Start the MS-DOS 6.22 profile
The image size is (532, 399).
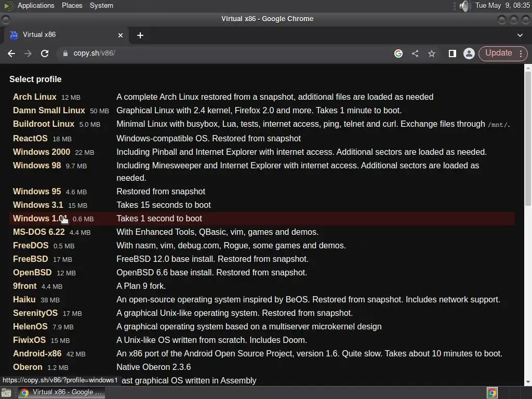(38, 232)
